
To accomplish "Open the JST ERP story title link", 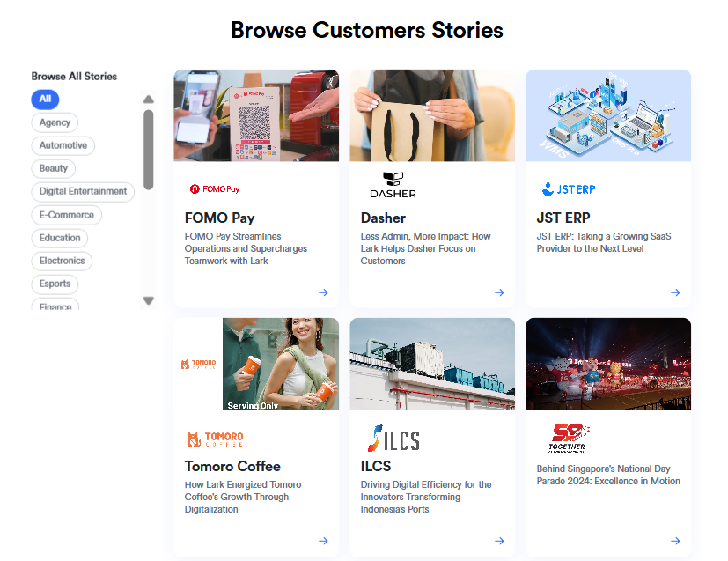I will pos(563,218).
